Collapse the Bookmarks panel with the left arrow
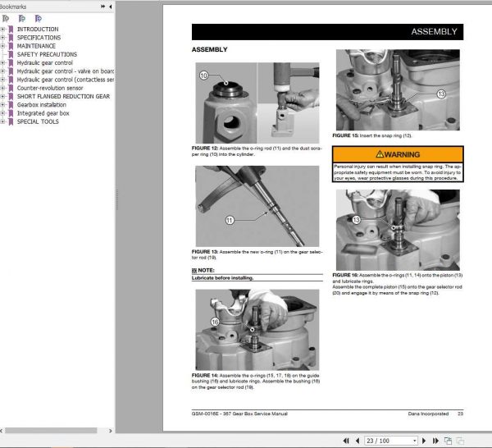Viewport: 492px width, 448px height. click(x=111, y=7)
